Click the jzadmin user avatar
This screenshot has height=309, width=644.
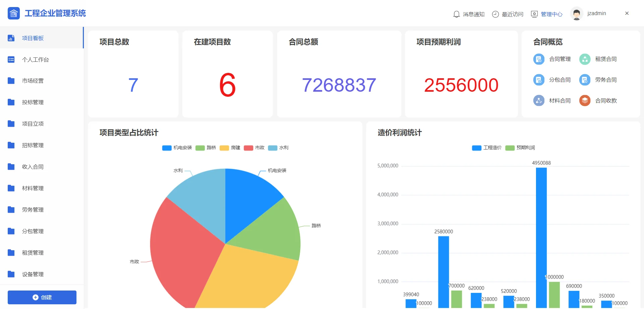(577, 14)
